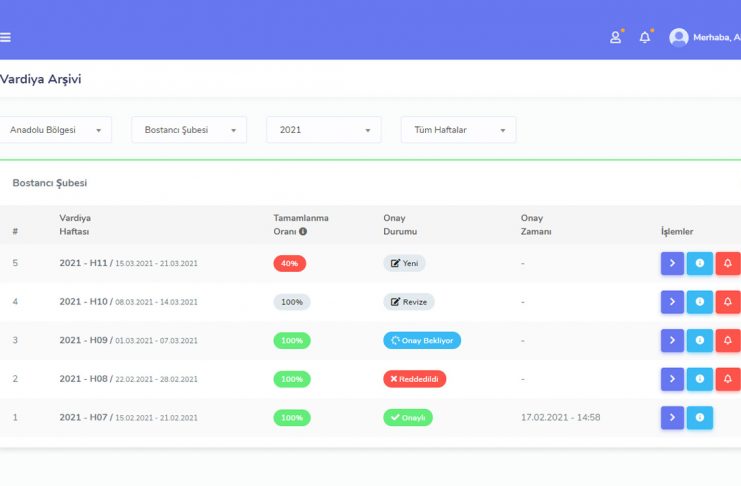Open week H11 with the arrow button
Screen dimensions: 741x486
[x=672, y=263]
